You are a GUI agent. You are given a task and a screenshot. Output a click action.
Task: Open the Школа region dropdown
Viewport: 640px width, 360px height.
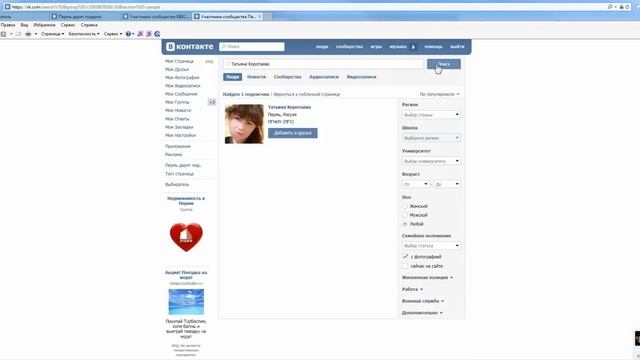[x=431, y=138]
